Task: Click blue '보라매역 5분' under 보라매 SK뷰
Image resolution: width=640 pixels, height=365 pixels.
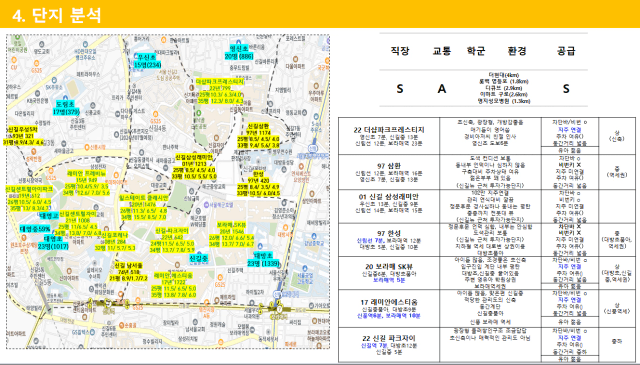Action: pyautogui.click(x=389, y=280)
